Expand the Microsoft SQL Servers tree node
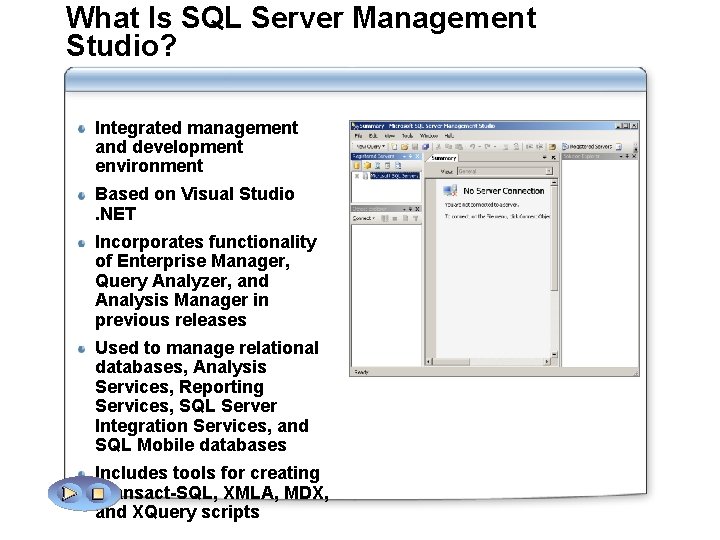 click(357, 176)
